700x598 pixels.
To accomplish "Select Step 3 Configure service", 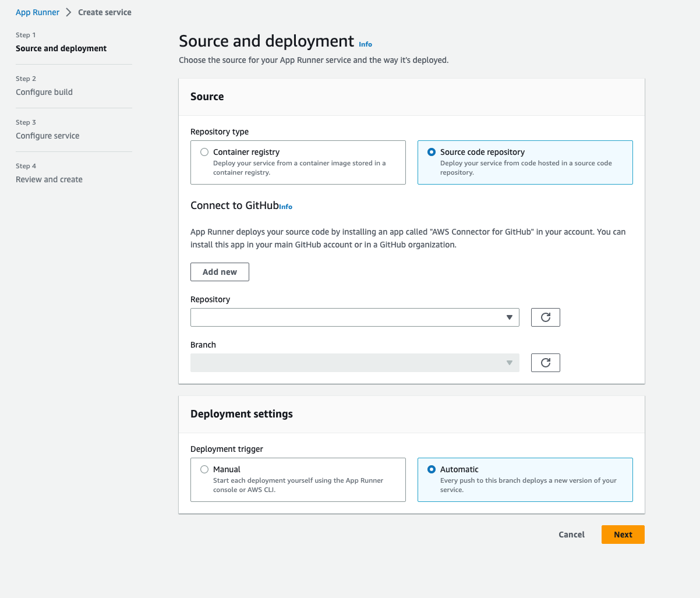I will (47, 135).
